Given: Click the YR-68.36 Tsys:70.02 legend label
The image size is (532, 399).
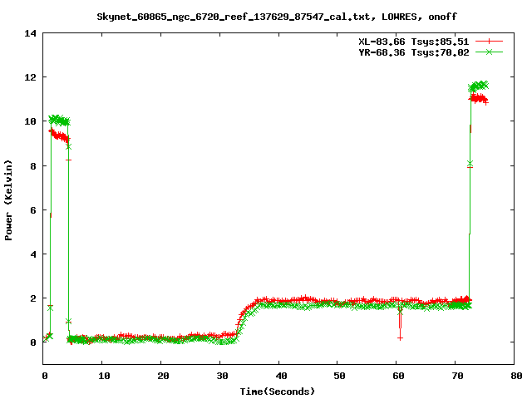Looking at the screenshot, I should coord(414,52).
